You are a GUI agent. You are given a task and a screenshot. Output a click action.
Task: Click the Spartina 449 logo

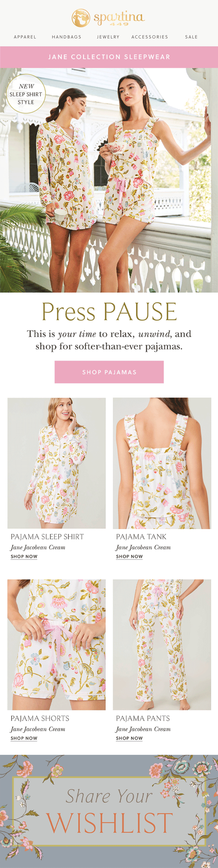click(x=108, y=18)
